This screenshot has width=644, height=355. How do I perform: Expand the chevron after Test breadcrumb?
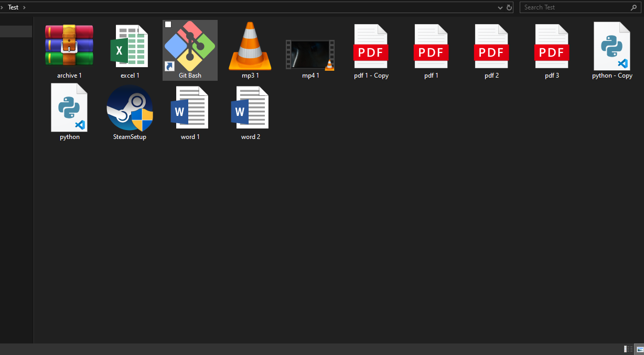pyautogui.click(x=24, y=7)
